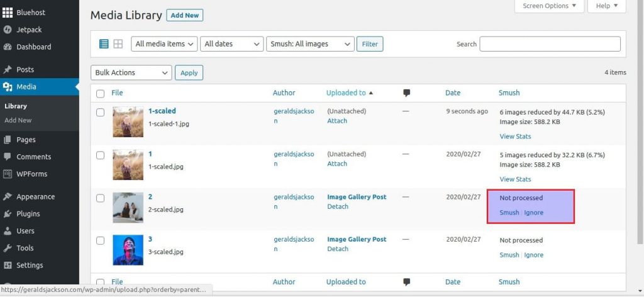This screenshot has width=644, height=297.
Task: Open Image Gallery Post for image 3
Action: (357, 239)
